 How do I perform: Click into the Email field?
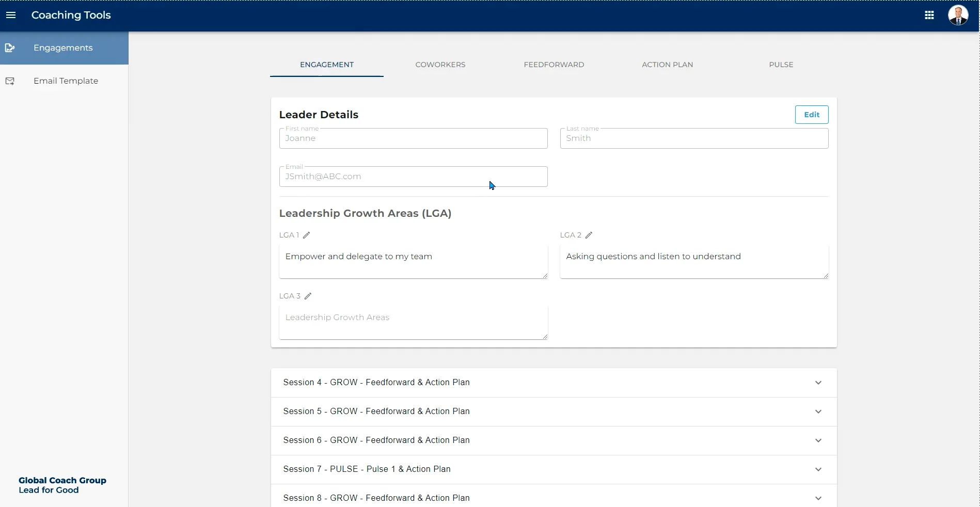(414, 177)
